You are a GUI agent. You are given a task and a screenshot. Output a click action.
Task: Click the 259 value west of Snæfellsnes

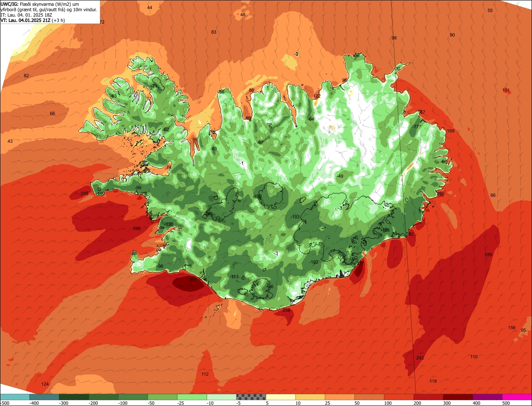coord(84,193)
